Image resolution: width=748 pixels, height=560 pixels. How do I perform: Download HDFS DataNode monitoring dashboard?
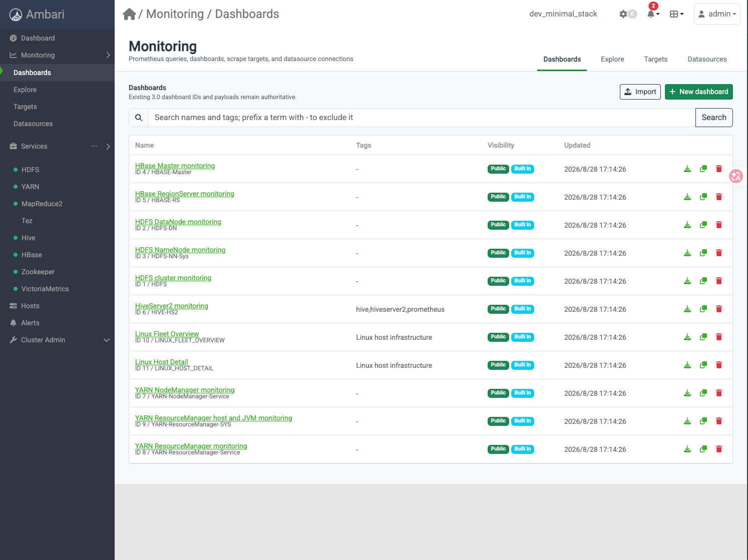[687, 225]
